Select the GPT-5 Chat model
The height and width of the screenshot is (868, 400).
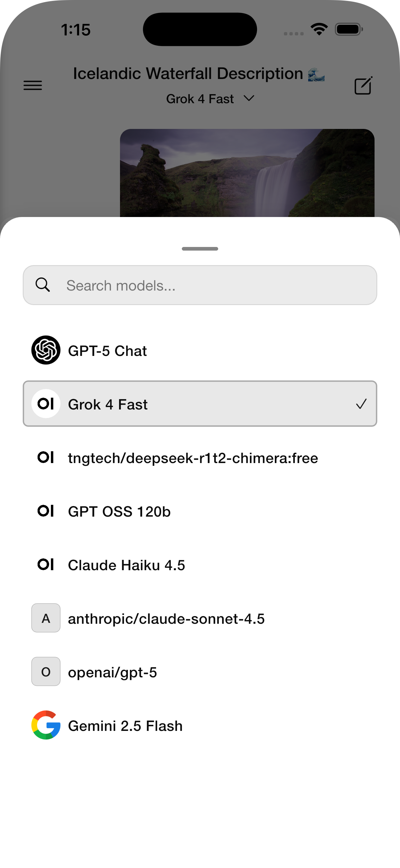point(107,351)
